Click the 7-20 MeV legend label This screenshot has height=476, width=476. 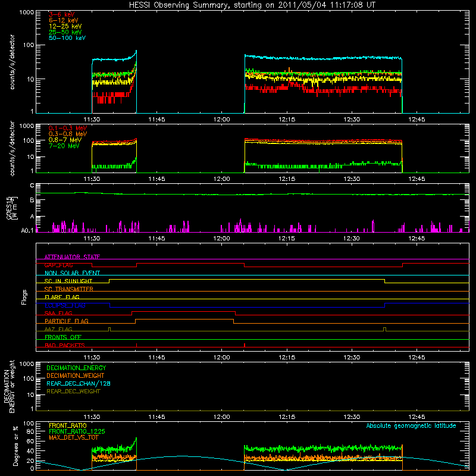tap(64, 146)
